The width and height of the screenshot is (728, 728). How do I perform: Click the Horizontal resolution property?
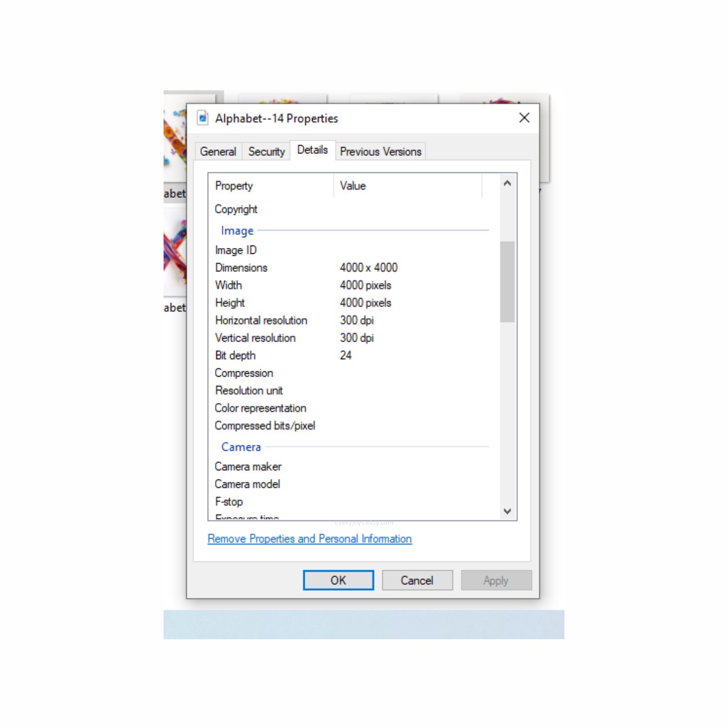pyautogui.click(x=261, y=320)
